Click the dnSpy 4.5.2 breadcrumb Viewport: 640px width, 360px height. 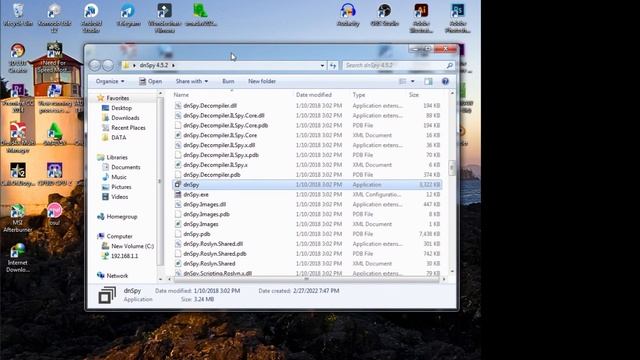153,65
